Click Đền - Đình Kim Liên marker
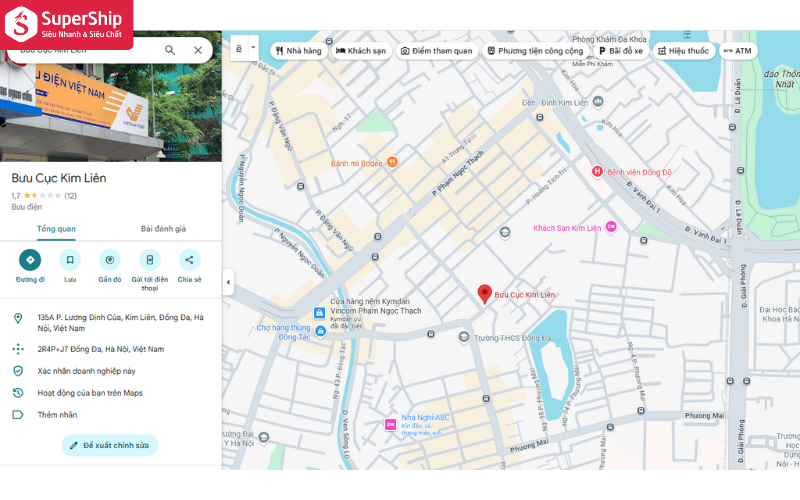 pos(598,102)
